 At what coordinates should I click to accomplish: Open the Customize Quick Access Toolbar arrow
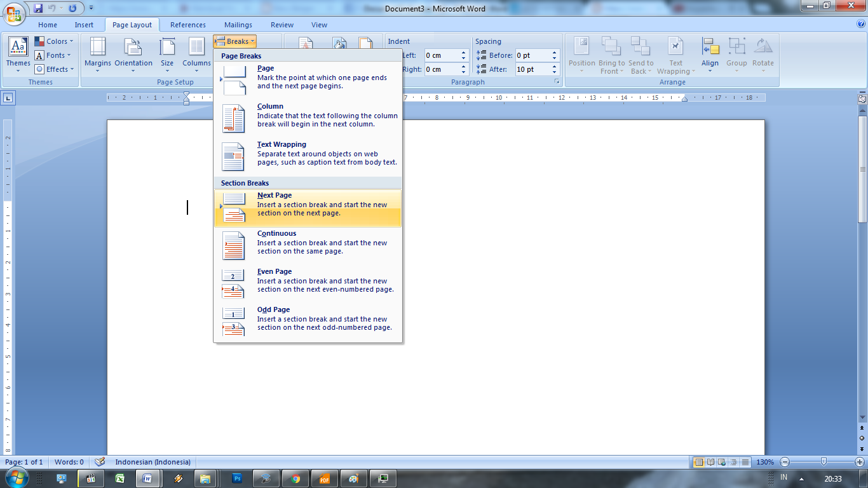point(91,8)
